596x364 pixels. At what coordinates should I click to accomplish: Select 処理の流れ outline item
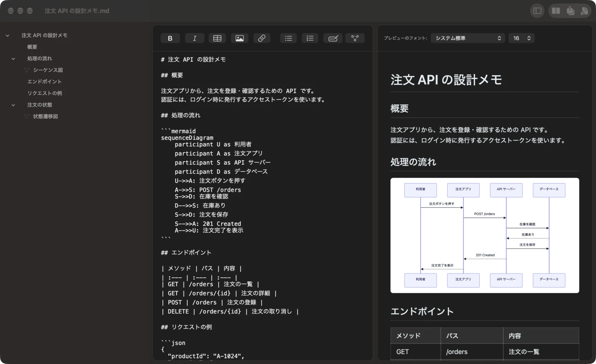click(x=39, y=58)
